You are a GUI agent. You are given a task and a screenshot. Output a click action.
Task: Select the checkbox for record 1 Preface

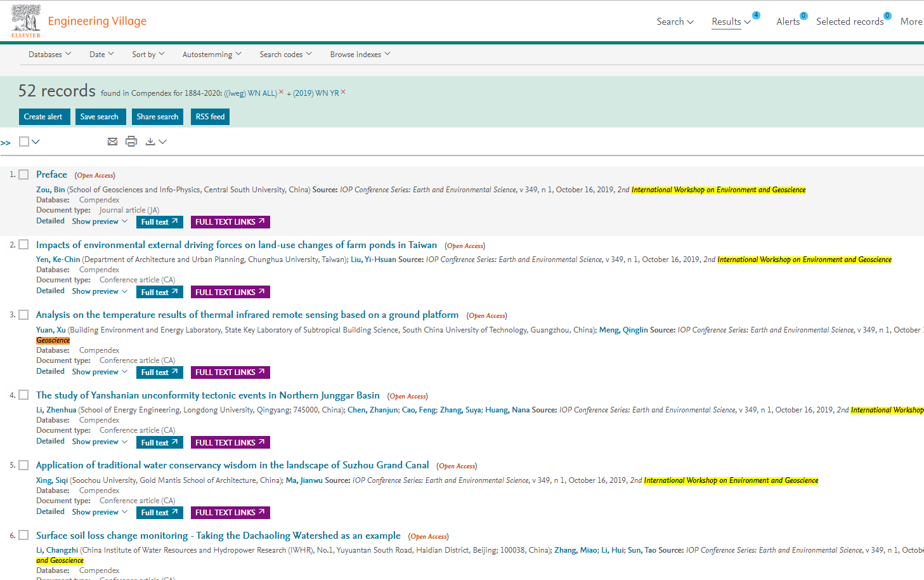[23, 175]
